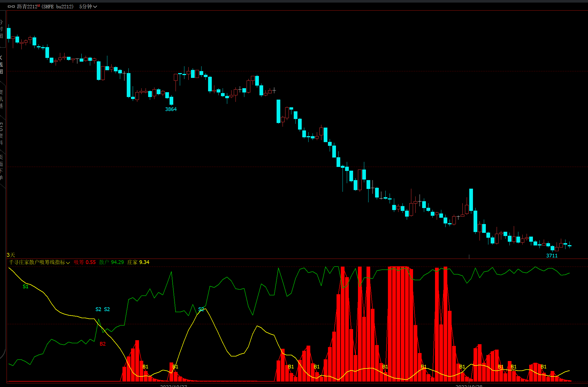Click the 3864 low price label
Screen dimensions: 588x387
(171, 109)
